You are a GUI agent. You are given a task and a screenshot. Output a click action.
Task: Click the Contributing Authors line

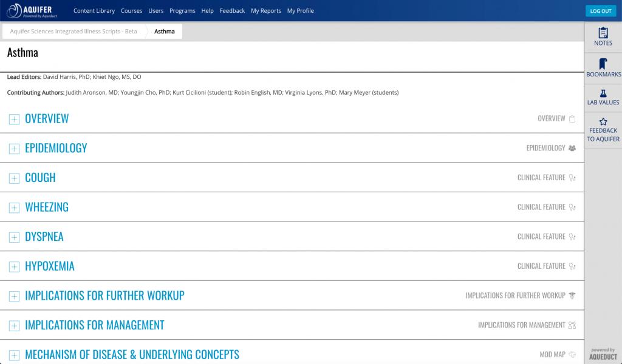(x=203, y=93)
